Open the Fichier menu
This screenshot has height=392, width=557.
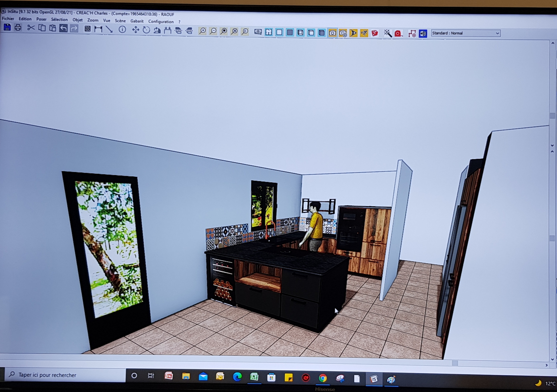click(x=8, y=19)
